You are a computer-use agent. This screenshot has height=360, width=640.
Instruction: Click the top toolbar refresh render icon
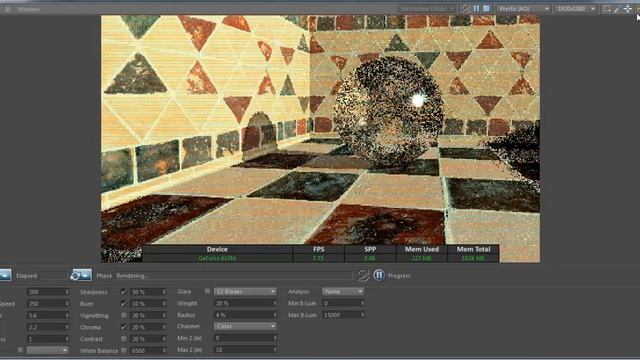coord(466,9)
